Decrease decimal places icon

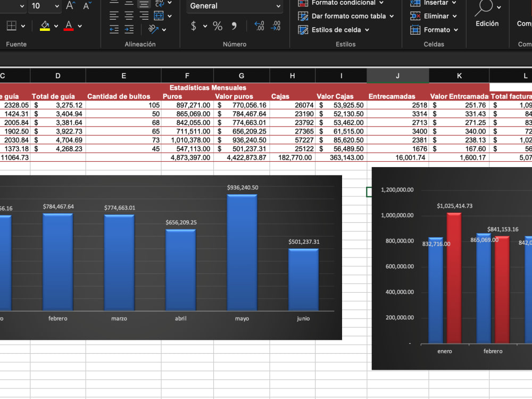point(276,26)
